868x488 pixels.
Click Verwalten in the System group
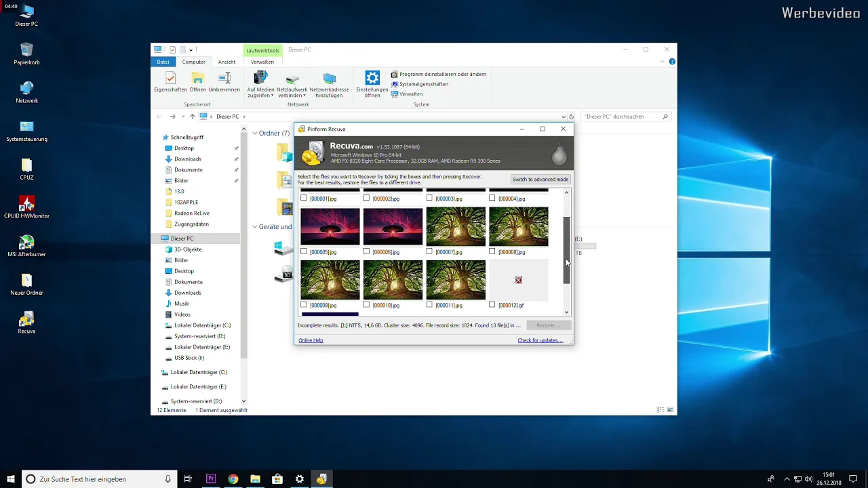coord(407,94)
